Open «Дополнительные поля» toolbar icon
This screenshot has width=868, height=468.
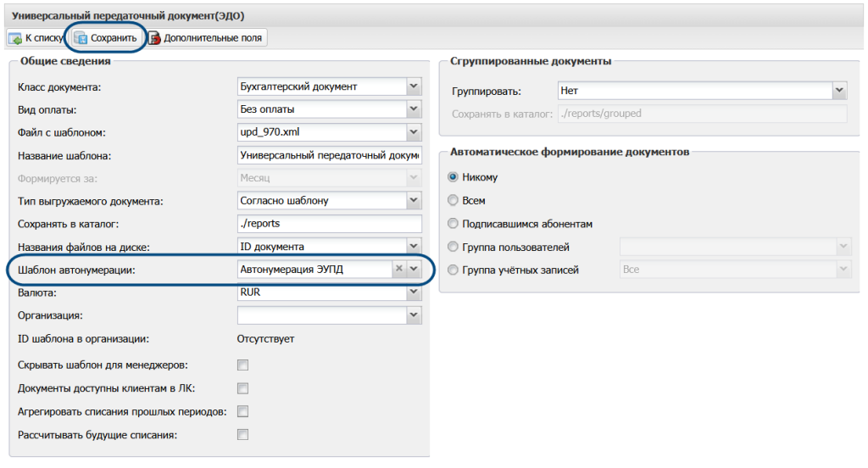[x=154, y=38]
